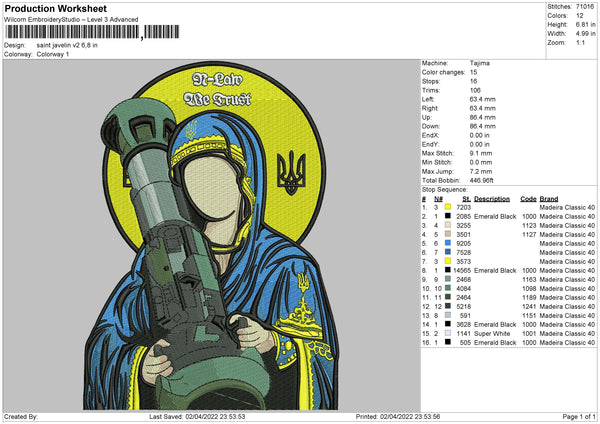600x424 pixels.
Task: Click the Total Bobbin value 446.96ft
Action: 482,180
